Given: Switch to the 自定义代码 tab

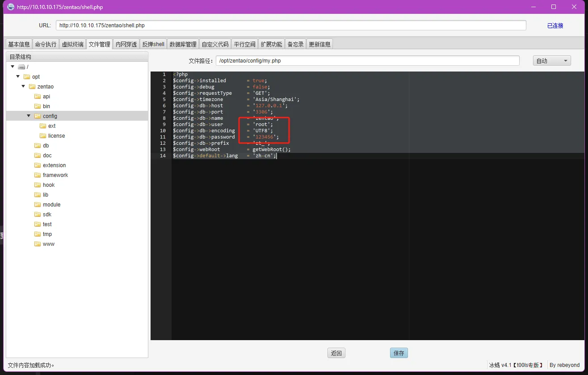Looking at the screenshot, I should 215,44.
